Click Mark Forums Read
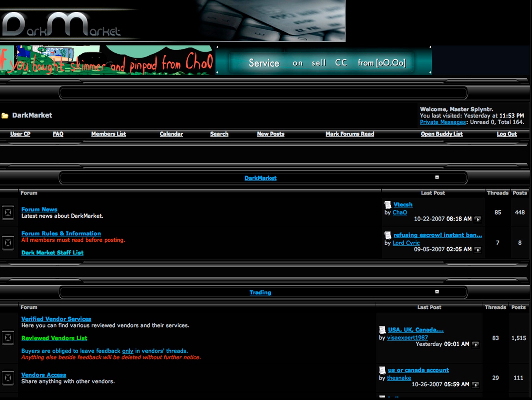Screen dimensions: 532x400 pyautogui.click(x=350, y=134)
